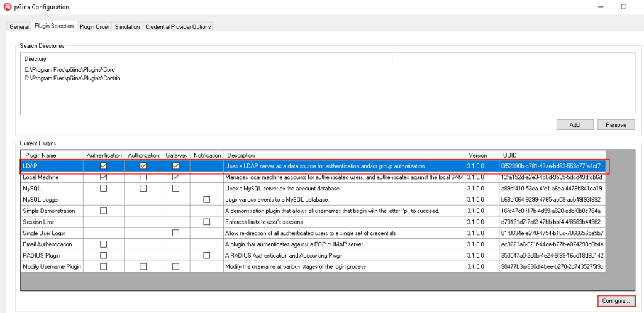Click the Add directory button
The height and width of the screenshot is (313, 644).
(x=574, y=124)
